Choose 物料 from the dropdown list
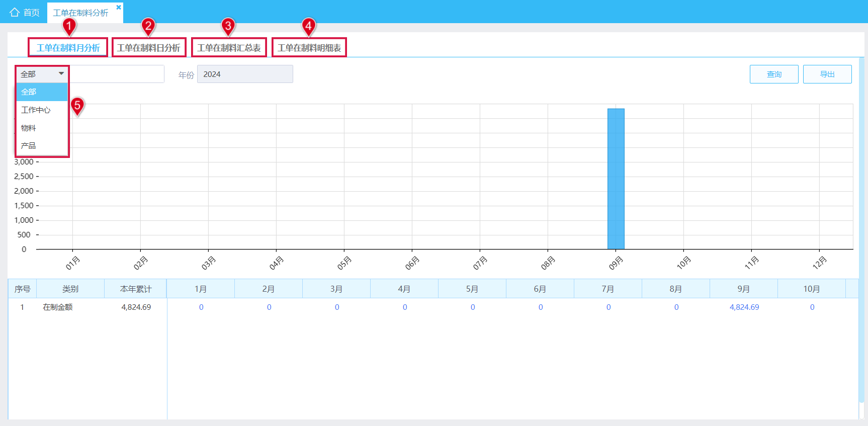The image size is (868, 426). point(42,128)
